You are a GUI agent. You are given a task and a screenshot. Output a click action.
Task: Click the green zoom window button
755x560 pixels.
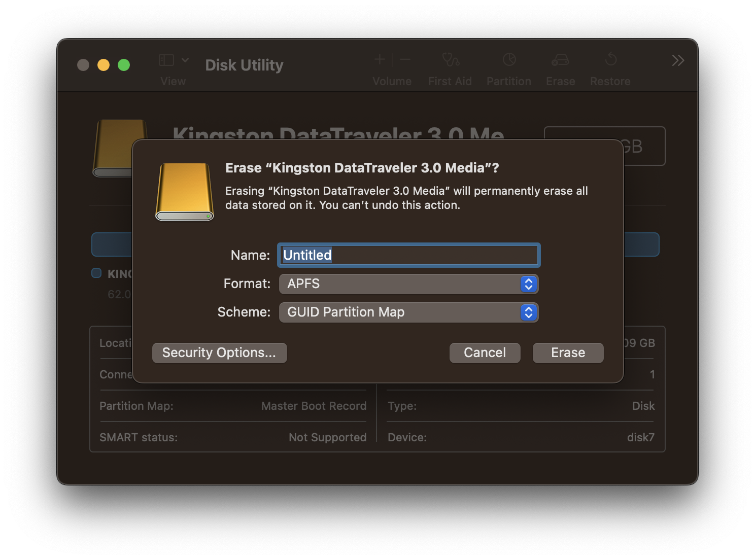pos(124,65)
